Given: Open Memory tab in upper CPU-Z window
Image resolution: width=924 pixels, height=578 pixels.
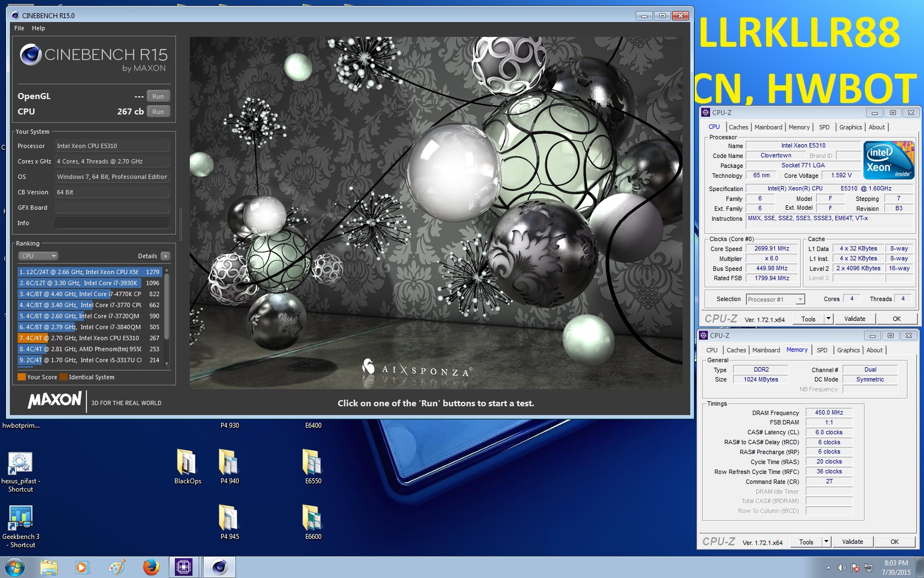Looking at the screenshot, I should tap(799, 127).
